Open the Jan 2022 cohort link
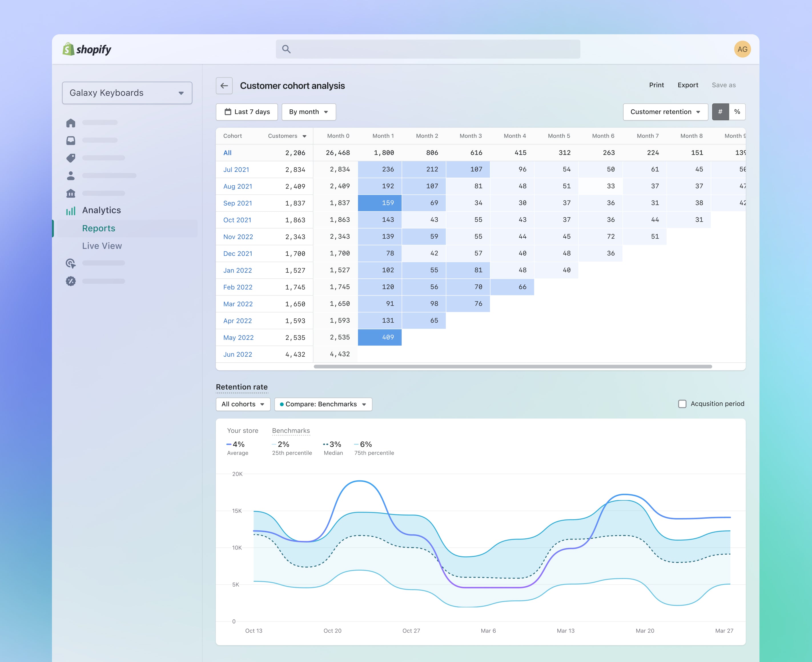Screen dimensions: 812x662 coord(238,270)
